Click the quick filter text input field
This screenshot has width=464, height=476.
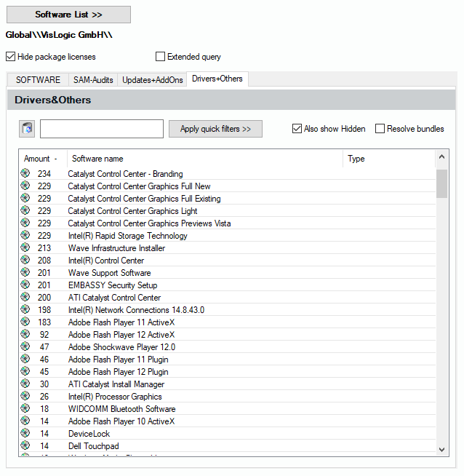click(x=102, y=129)
